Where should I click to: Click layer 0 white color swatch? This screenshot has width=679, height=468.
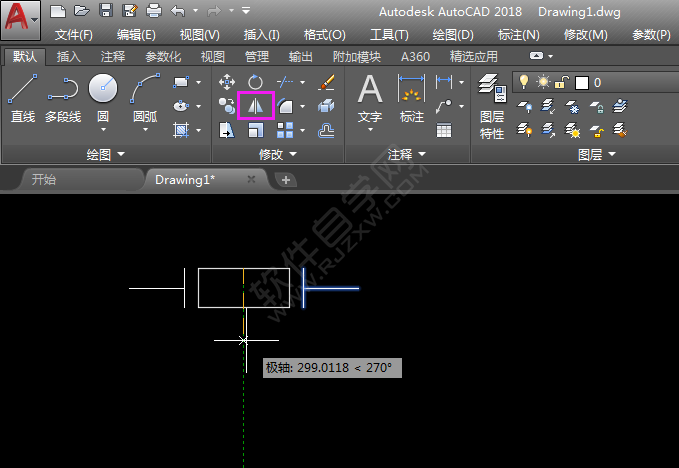tap(581, 82)
